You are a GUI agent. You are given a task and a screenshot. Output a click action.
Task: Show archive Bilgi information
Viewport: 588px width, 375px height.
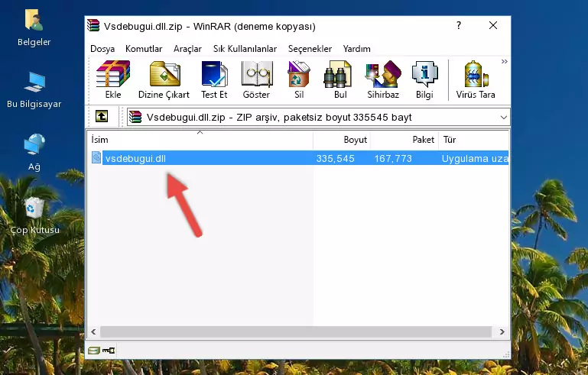coord(424,79)
